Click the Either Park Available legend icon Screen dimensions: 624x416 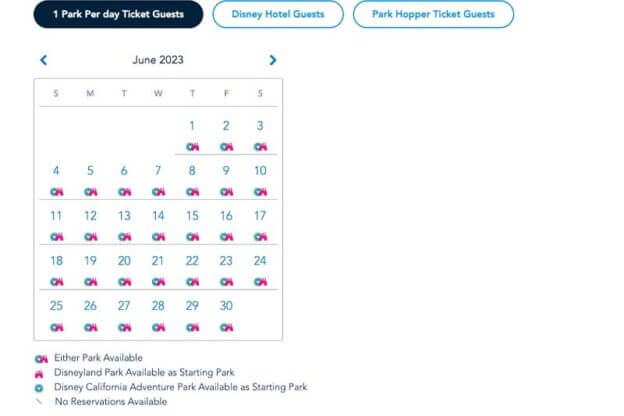42,358
